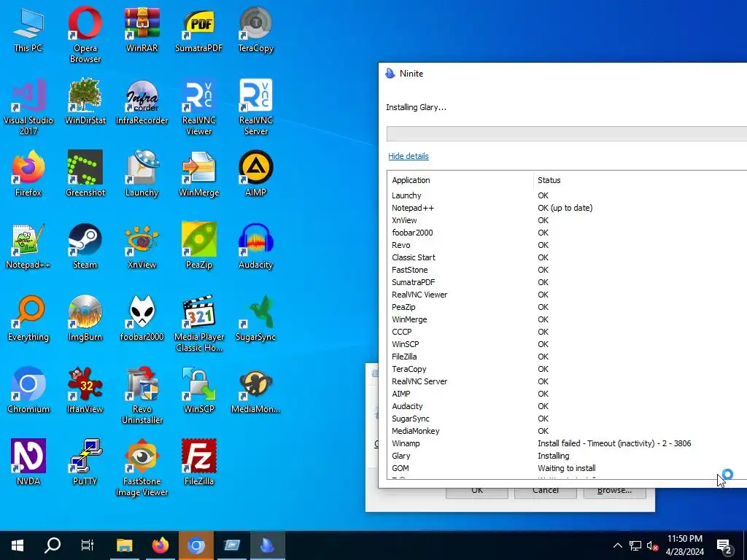Click the RealVNC Server desktop shortcut
The image size is (747, 560).
(x=256, y=106)
